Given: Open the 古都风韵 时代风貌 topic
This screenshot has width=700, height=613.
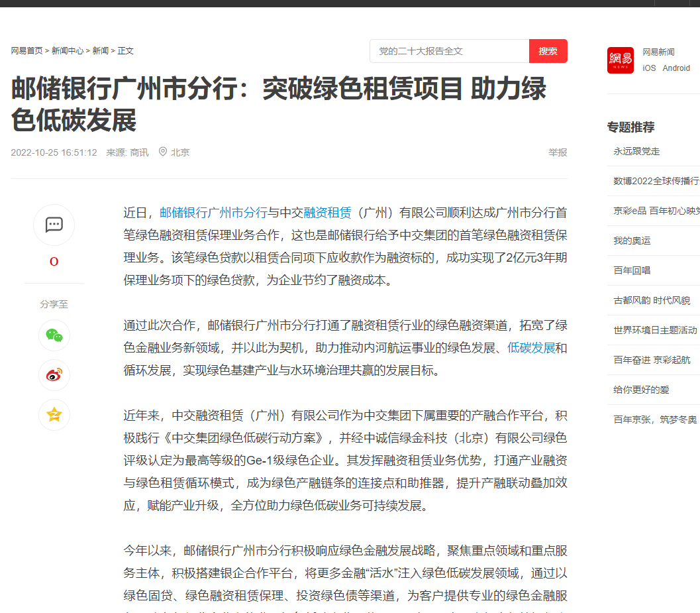Looking at the screenshot, I should click(652, 300).
